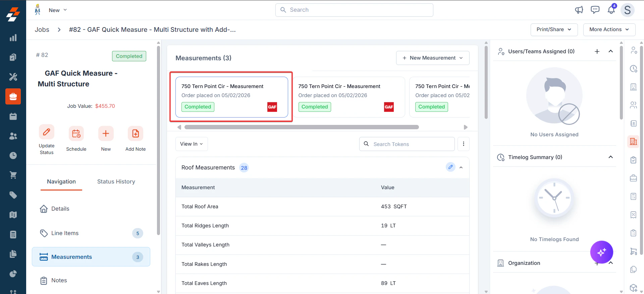Click the Total Valleys Length row label
This screenshot has width=644, height=294.
[206, 245]
